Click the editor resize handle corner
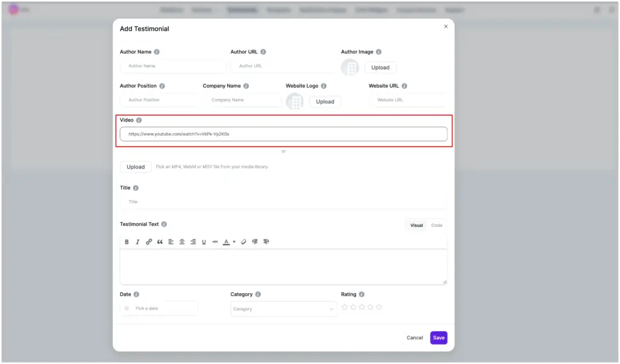Image resolution: width=620 pixels, height=364 pixels. (x=445, y=282)
